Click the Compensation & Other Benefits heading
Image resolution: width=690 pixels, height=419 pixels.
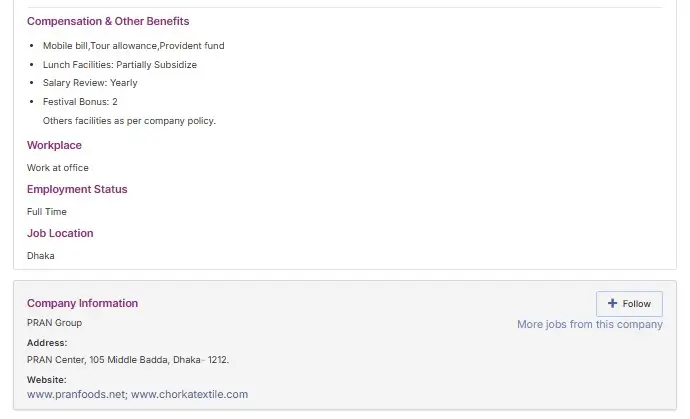coord(108,21)
